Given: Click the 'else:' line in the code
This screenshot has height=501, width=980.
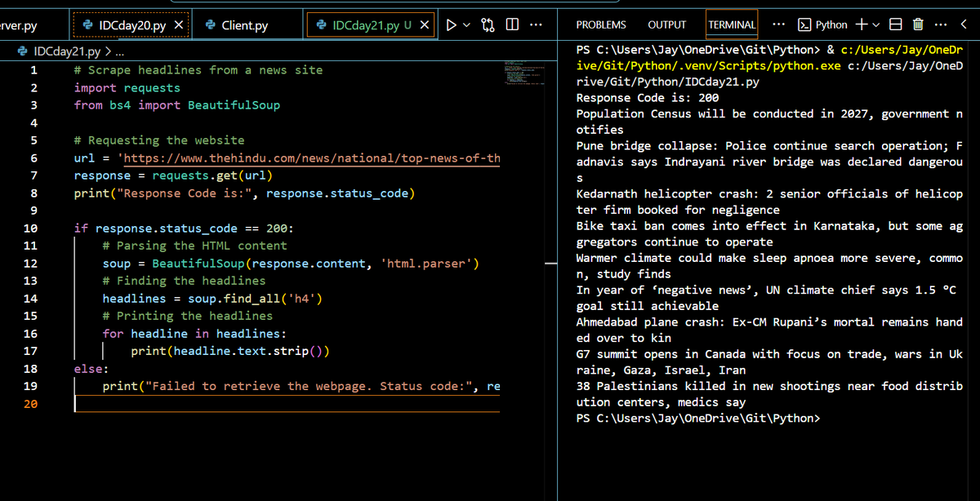Looking at the screenshot, I should point(91,369).
